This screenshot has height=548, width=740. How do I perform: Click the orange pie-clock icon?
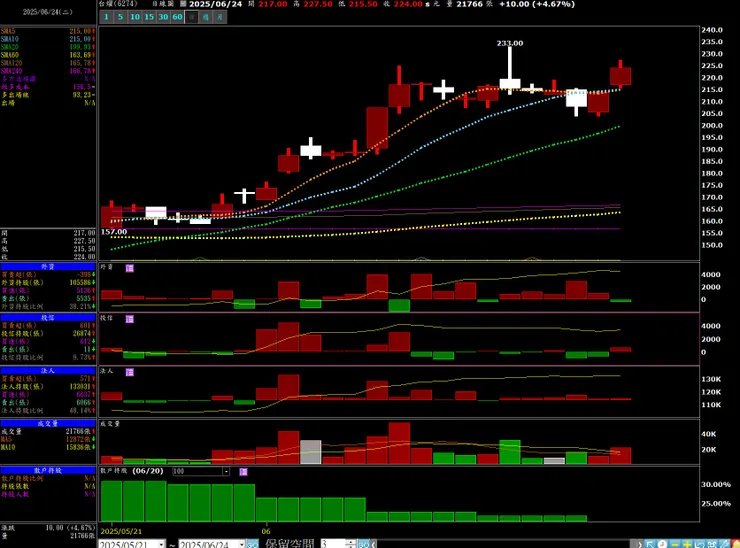coord(663,544)
